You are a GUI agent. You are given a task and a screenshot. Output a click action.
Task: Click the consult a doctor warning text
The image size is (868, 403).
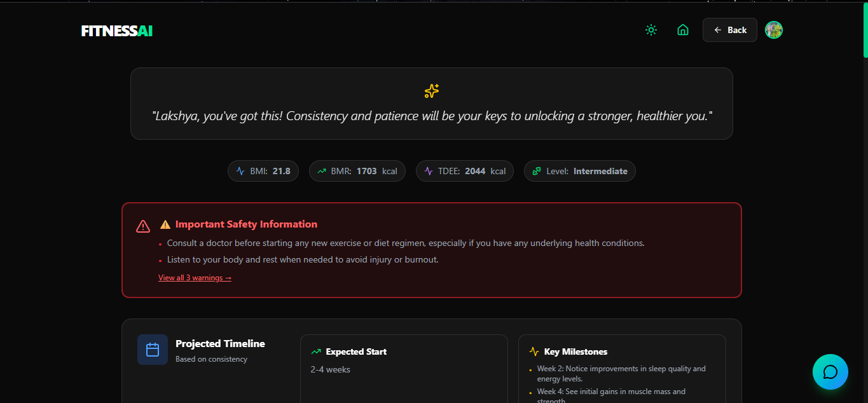pyautogui.click(x=406, y=243)
